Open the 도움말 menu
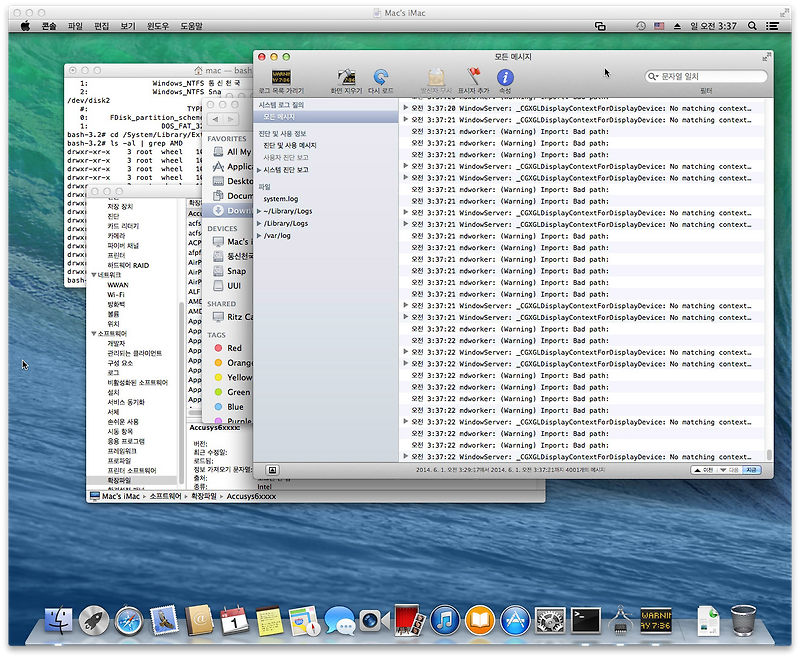The width and height of the screenshot is (800, 658). click(x=191, y=26)
